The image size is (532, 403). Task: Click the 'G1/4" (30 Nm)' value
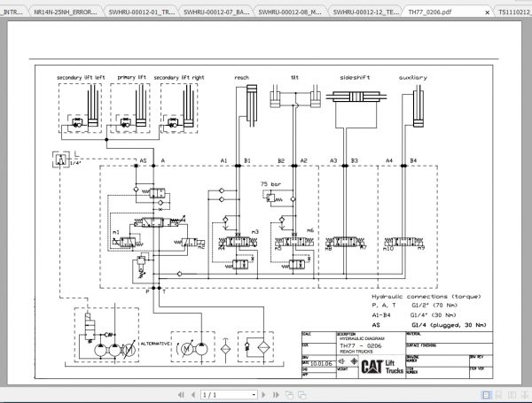coord(434,315)
